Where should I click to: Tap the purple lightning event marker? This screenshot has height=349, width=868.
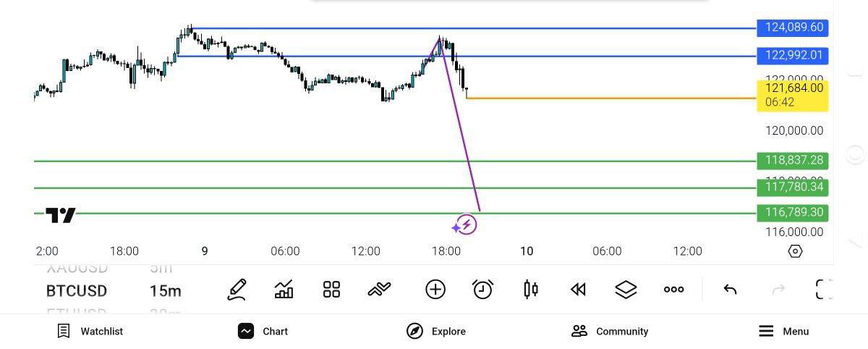[x=467, y=225]
